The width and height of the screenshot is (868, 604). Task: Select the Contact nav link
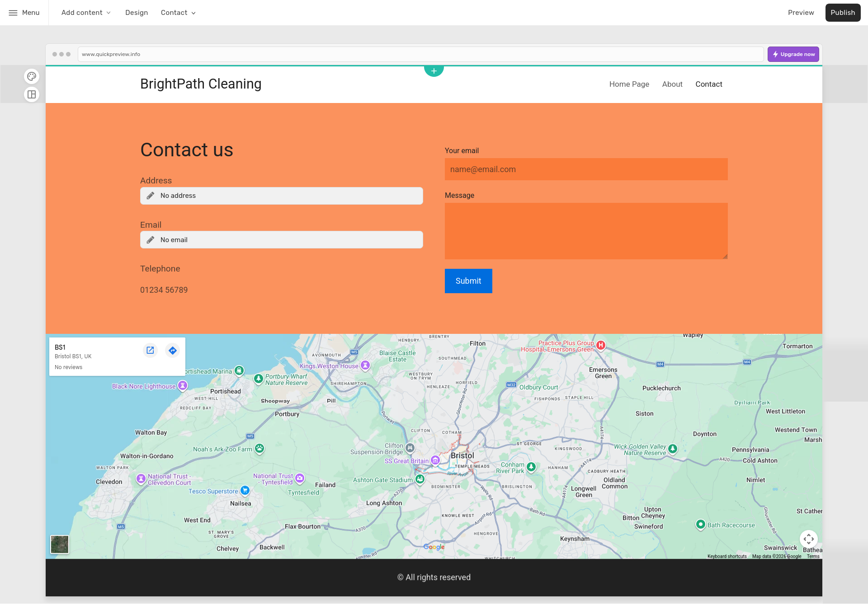pos(708,84)
